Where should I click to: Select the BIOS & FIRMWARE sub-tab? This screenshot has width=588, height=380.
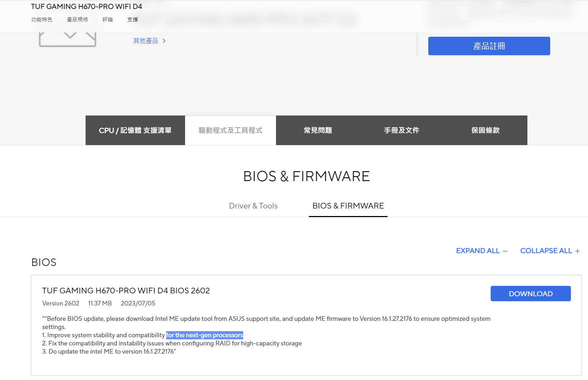click(348, 206)
